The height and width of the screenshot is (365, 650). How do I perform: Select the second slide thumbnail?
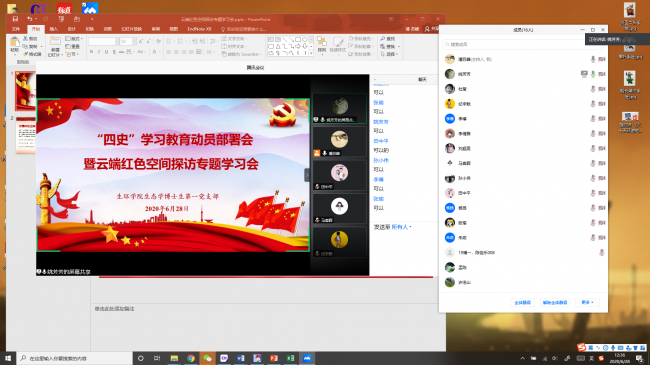coord(26,135)
